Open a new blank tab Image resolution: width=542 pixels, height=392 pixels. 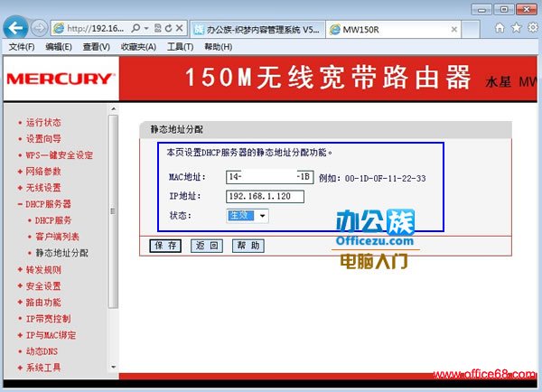pos(471,29)
